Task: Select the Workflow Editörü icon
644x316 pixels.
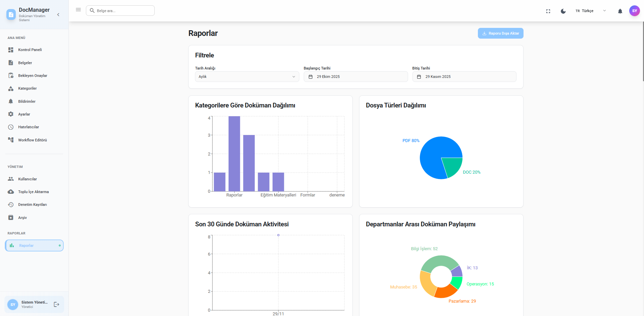Action: (11, 140)
